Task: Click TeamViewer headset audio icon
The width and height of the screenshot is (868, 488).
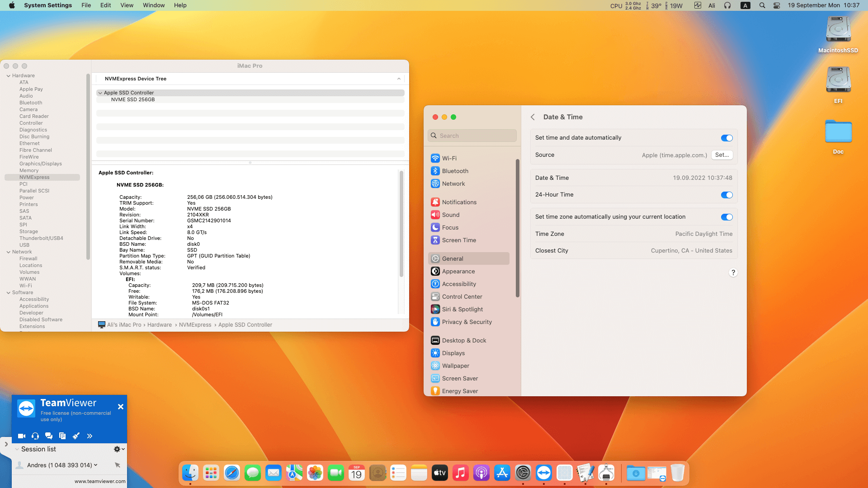Action: pyautogui.click(x=35, y=436)
